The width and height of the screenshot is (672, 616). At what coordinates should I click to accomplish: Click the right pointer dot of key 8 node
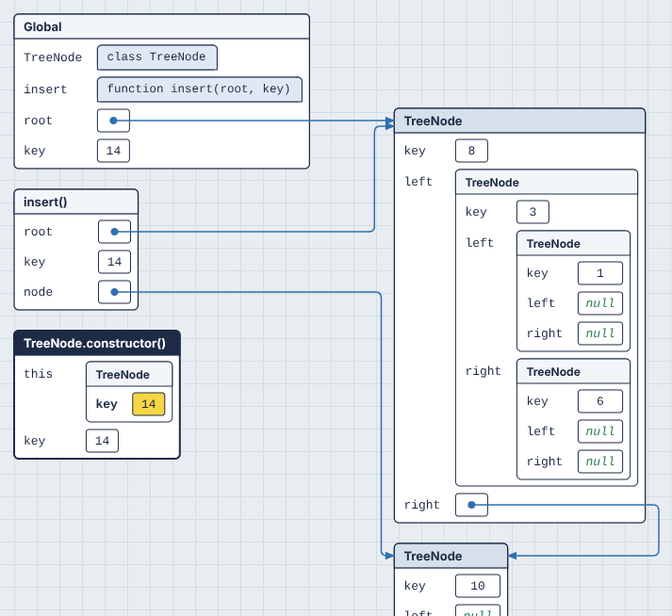[471, 505]
